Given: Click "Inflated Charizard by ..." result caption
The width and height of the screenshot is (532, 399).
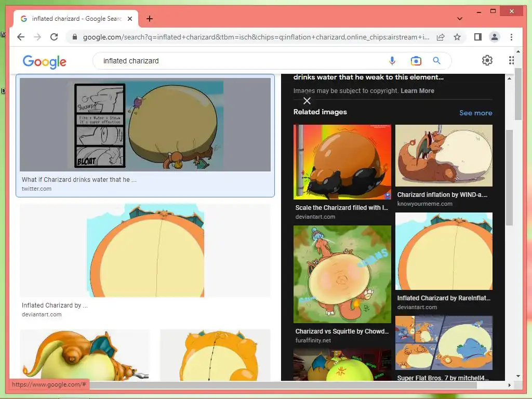Looking at the screenshot, I should (x=55, y=305).
